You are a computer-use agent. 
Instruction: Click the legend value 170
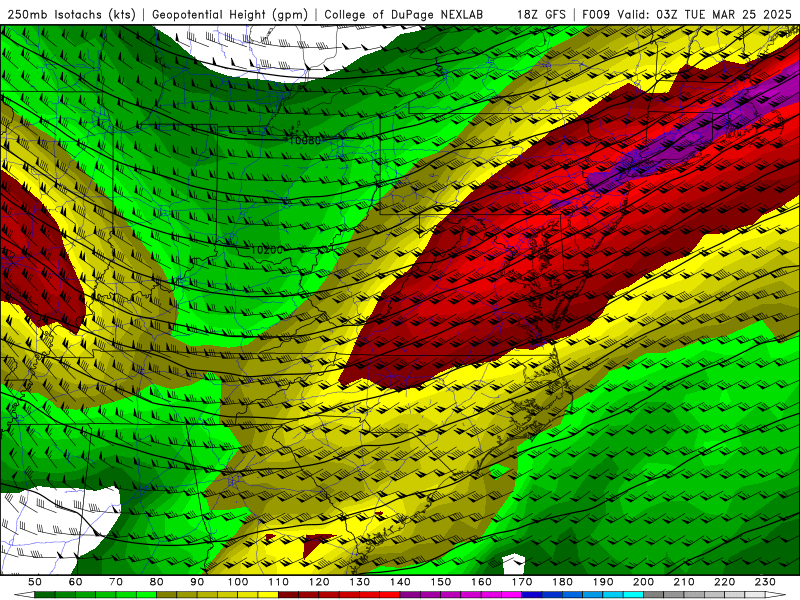coord(522,582)
